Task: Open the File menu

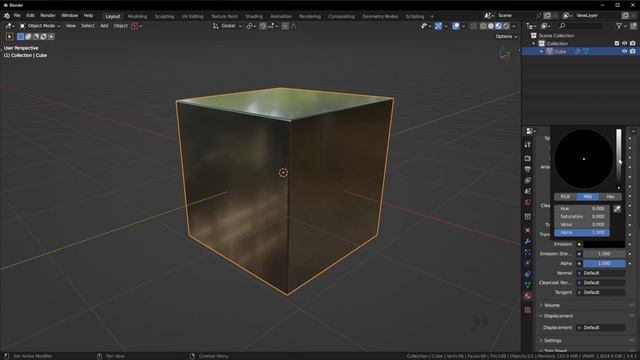Action: pyautogui.click(x=17, y=16)
